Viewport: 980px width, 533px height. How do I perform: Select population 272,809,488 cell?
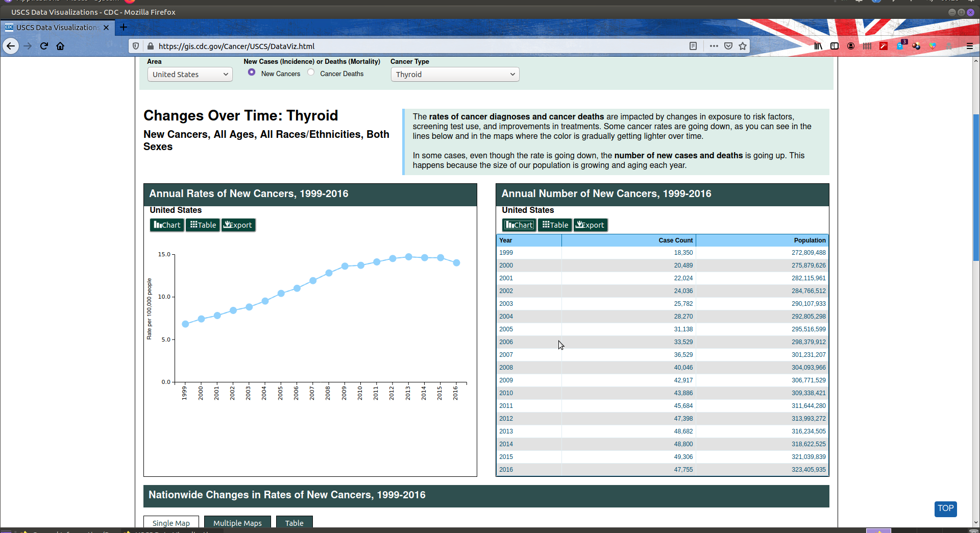762,253
